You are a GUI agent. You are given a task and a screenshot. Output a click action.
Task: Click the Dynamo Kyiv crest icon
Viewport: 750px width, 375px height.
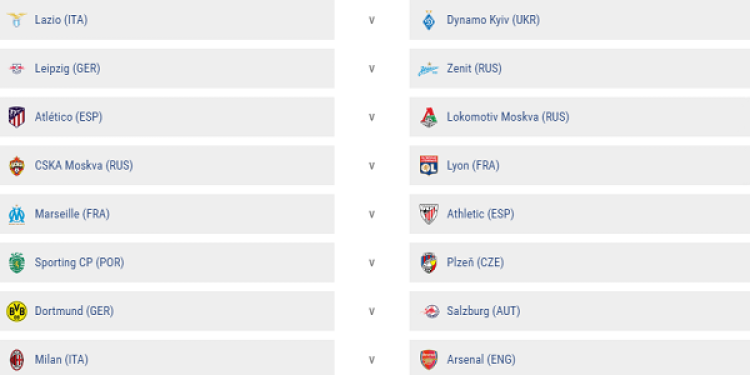[x=429, y=20]
